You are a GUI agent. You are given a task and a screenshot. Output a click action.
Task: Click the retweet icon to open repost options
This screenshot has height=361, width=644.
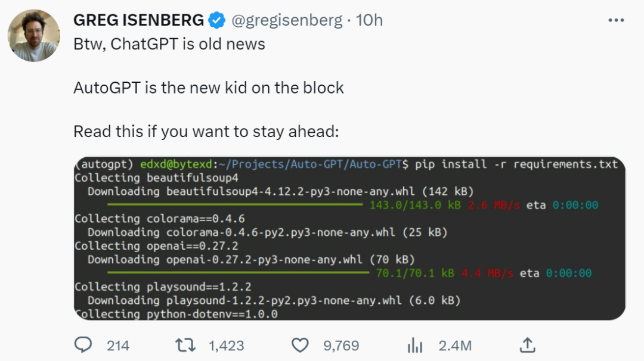185,345
